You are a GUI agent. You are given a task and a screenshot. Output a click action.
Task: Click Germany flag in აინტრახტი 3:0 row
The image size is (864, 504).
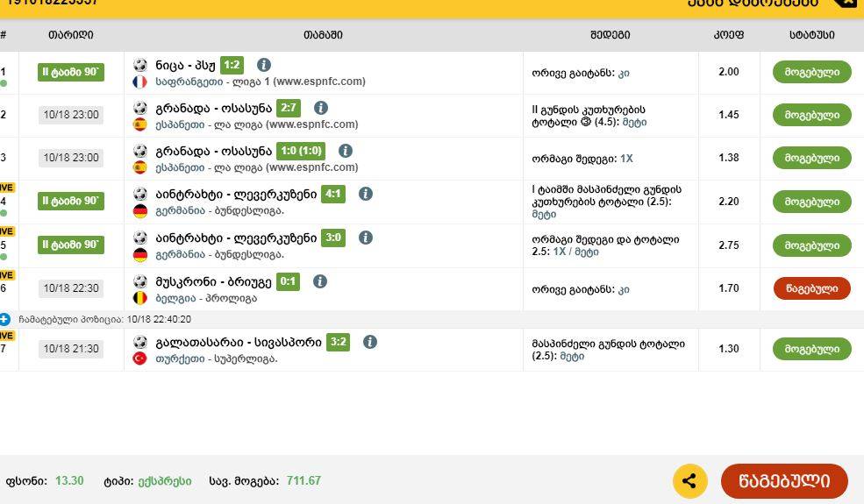(140, 255)
